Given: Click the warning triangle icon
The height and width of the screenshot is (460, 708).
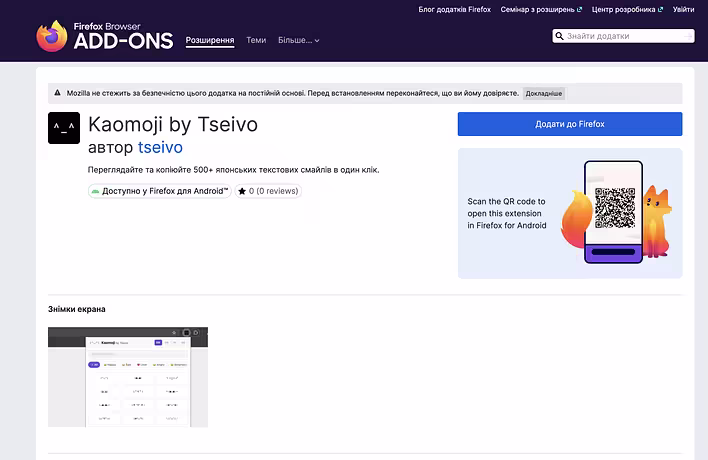Looking at the screenshot, I should point(57,93).
